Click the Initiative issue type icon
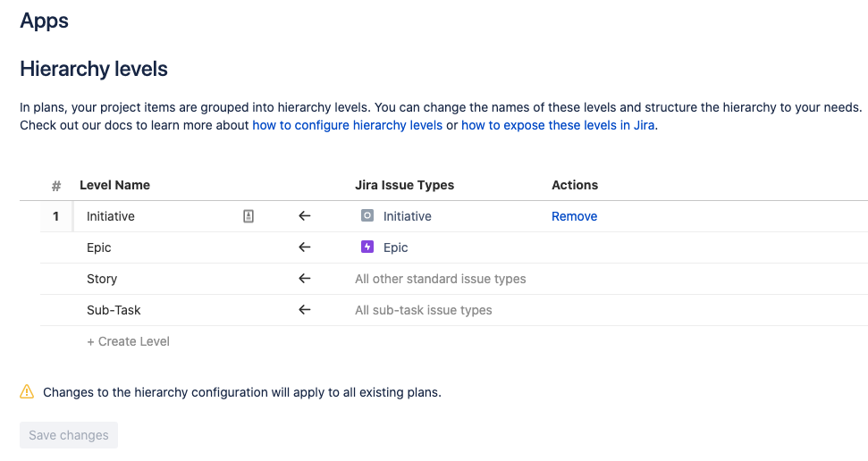 point(367,215)
